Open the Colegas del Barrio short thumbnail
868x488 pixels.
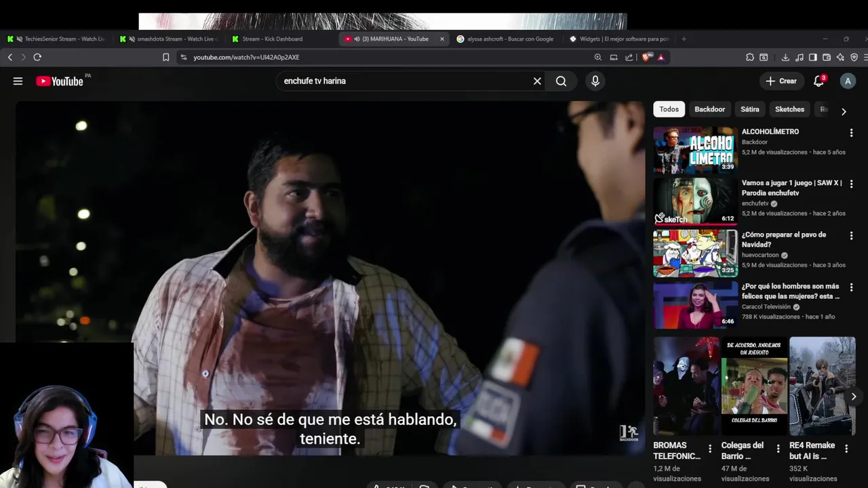click(x=754, y=386)
